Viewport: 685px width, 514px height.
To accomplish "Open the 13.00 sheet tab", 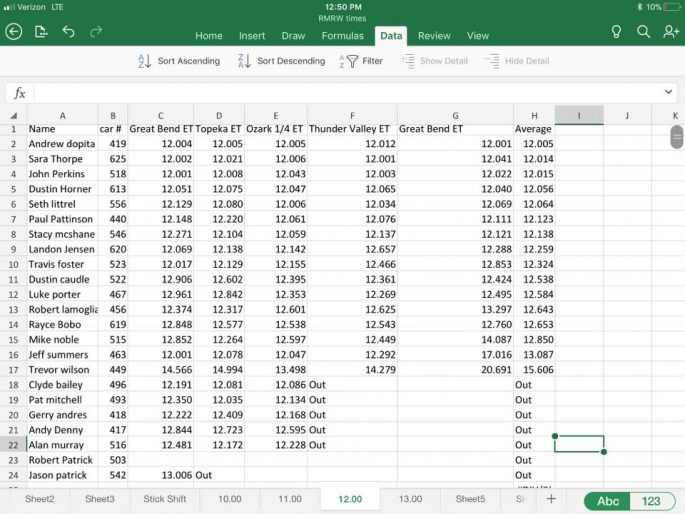I will [x=410, y=498].
